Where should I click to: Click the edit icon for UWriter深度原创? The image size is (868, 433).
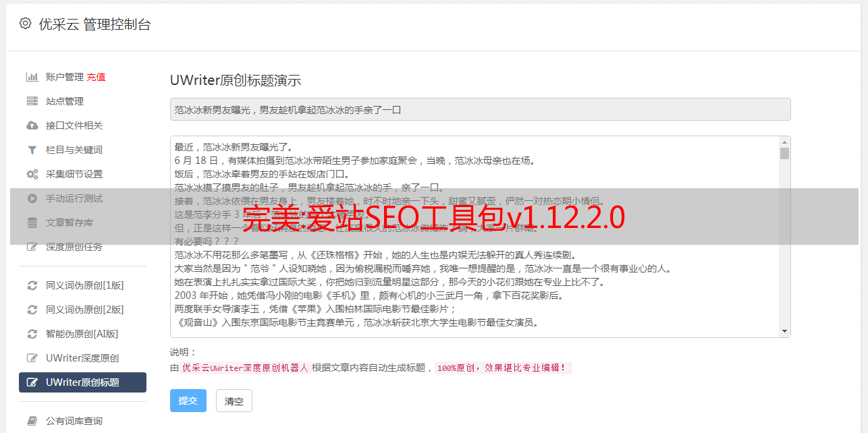coord(32,358)
